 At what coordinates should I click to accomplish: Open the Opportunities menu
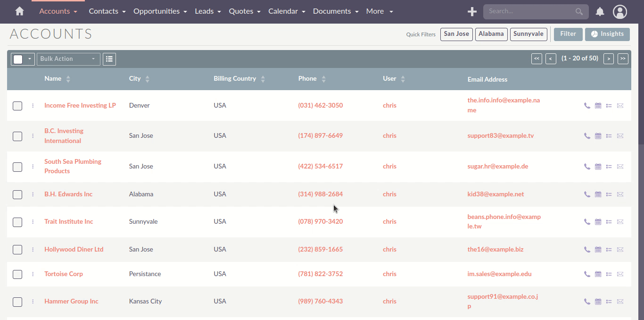click(160, 11)
